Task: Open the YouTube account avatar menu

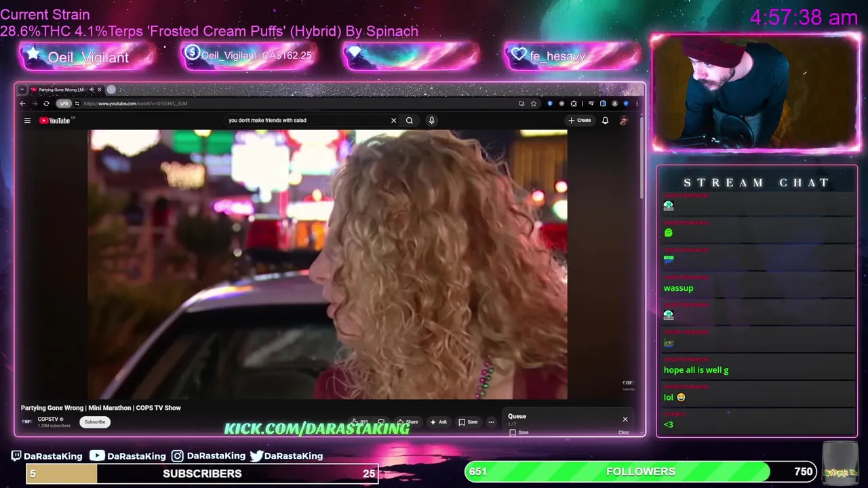Action: pos(623,121)
